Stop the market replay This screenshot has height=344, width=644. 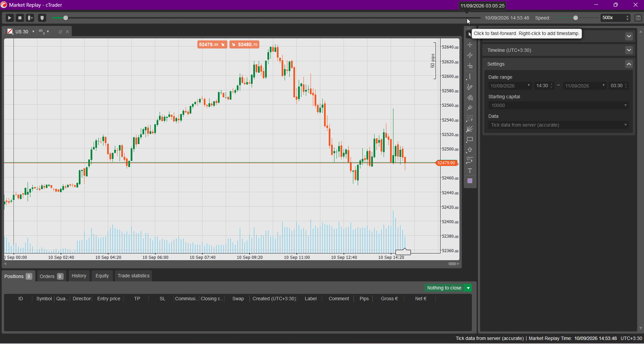tap(20, 18)
